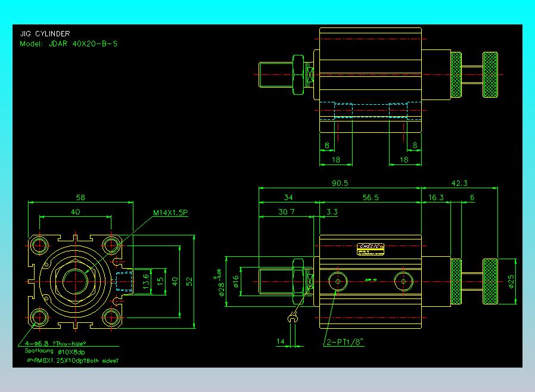Click the yellow CHELIC nameplate on cylinder
The width and height of the screenshot is (535, 392).
pyautogui.click(x=371, y=249)
